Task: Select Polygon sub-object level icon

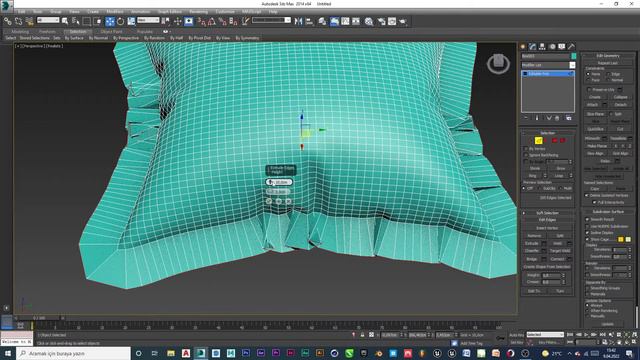Action: (554, 140)
